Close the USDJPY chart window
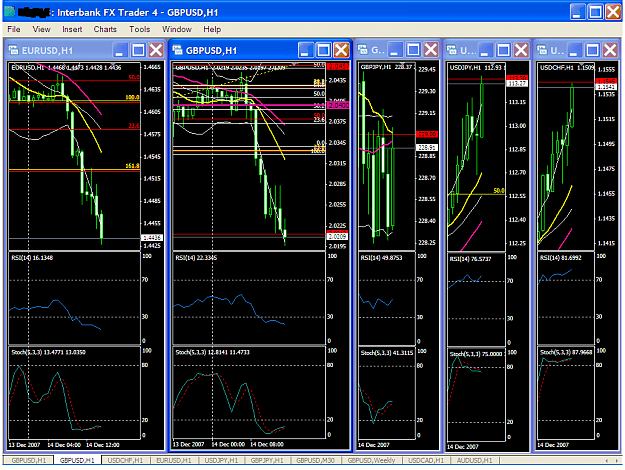 point(521,50)
